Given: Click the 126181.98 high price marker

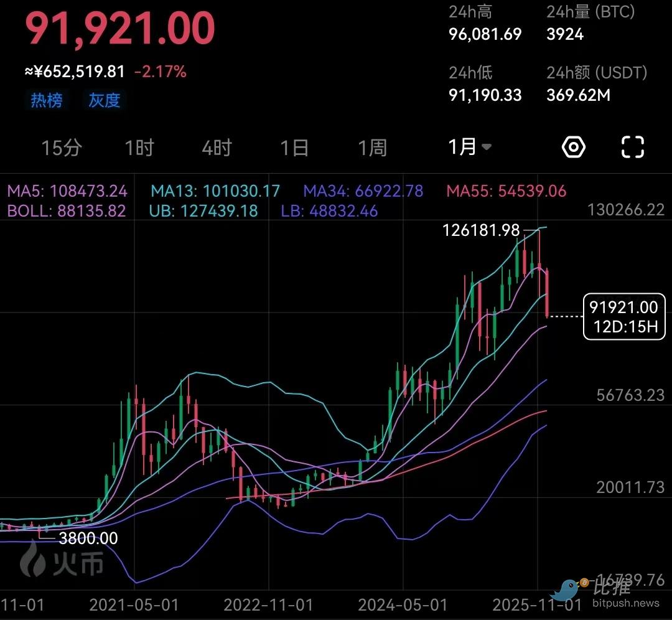Looking at the screenshot, I should point(480,230).
